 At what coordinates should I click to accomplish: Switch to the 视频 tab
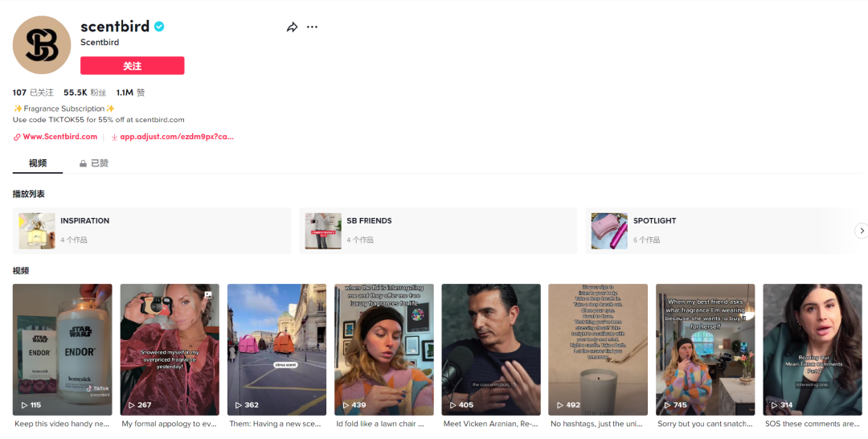point(38,163)
